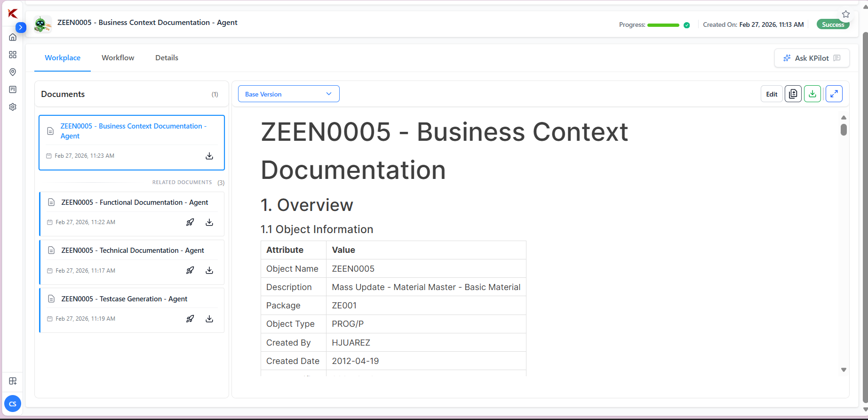Star this agent as favorite

pyautogui.click(x=845, y=14)
